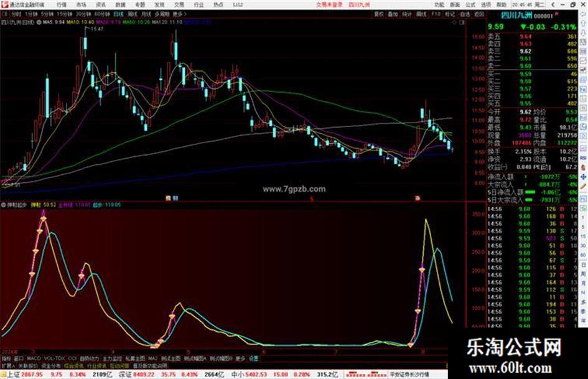Image resolution: width=588 pixels, height=379 pixels.
Task: Click the pencil icon in right sidebar
Action: coord(583,186)
